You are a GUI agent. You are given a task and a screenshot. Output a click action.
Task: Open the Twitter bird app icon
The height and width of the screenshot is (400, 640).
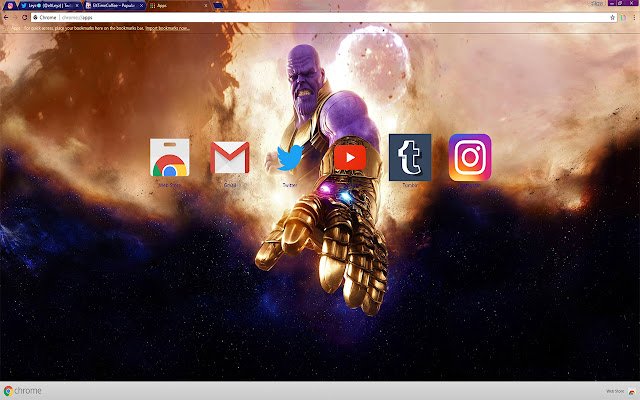coord(290,158)
